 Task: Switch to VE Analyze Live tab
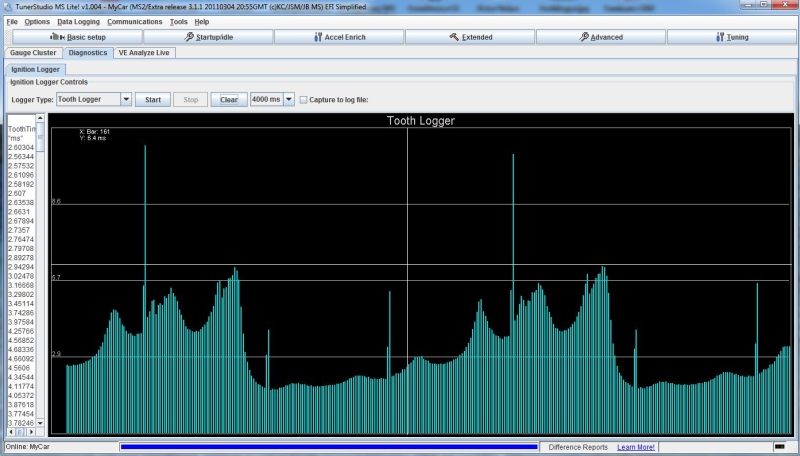[146, 53]
